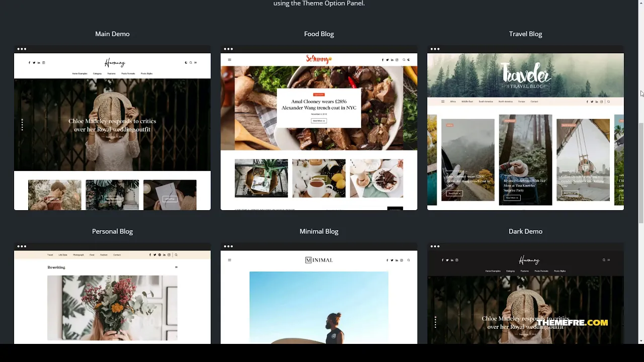Screen dimensions: 644x362
Task: Open hamburger menu in Food Blog preview
Action: point(229,60)
